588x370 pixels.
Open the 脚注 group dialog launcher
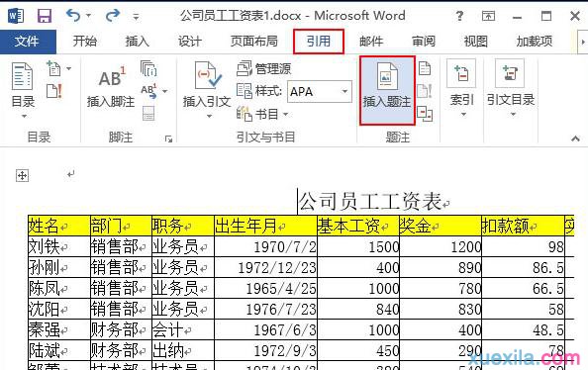[x=168, y=139]
